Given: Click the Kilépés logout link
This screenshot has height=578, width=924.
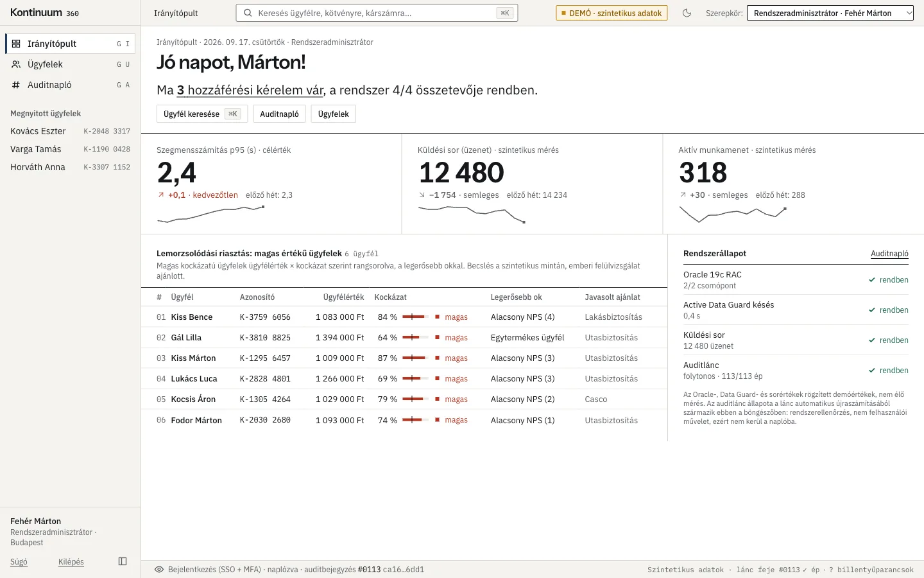Looking at the screenshot, I should click(x=71, y=562).
